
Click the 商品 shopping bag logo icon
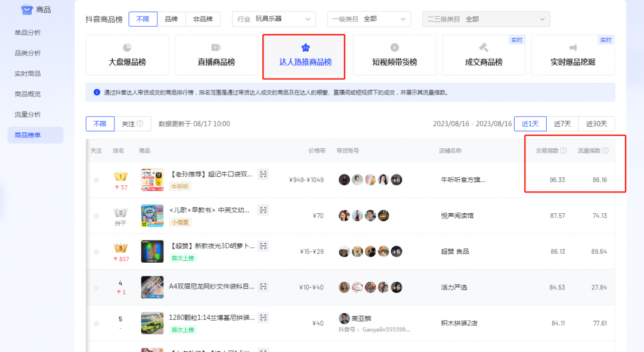(27, 10)
